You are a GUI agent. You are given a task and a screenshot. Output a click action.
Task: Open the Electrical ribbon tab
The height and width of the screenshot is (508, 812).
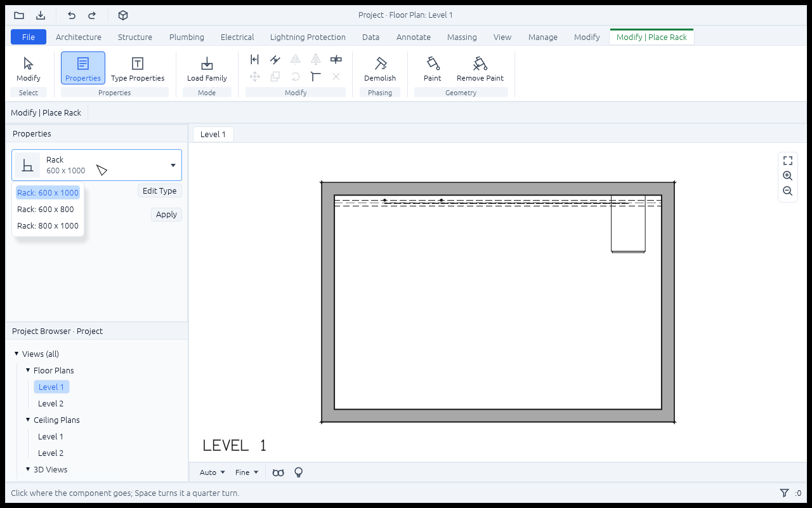point(237,37)
